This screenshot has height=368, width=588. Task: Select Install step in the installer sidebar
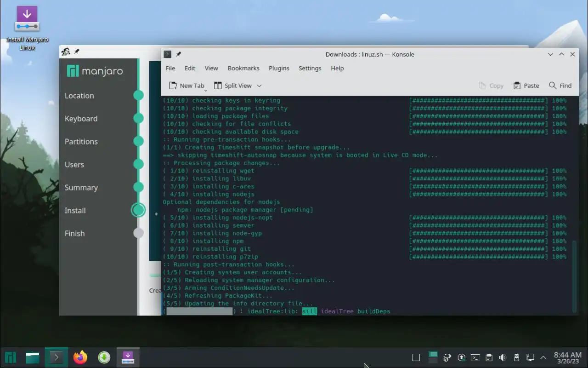75,211
